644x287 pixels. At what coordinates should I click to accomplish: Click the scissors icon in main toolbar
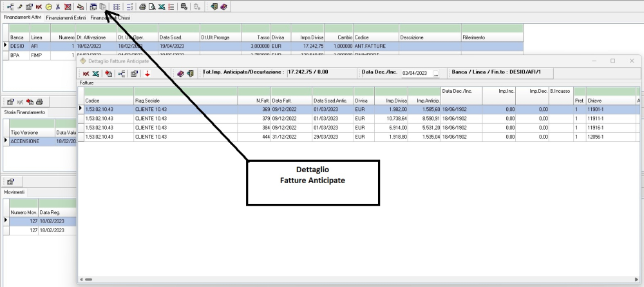[58, 6]
